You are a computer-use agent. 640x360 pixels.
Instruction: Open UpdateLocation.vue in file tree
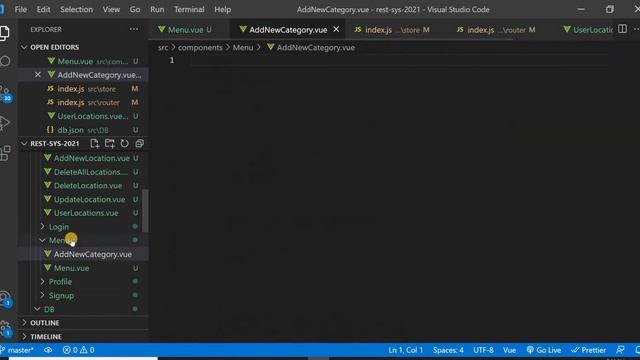click(x=83, y=199)
